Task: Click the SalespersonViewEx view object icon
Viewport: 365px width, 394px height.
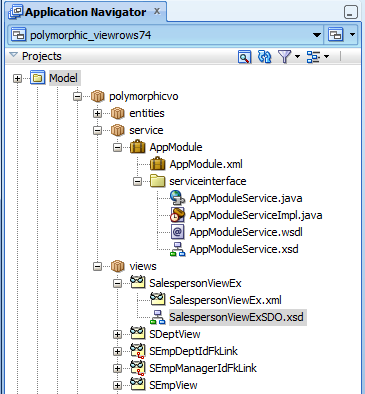Action: [x=137, y=283]
